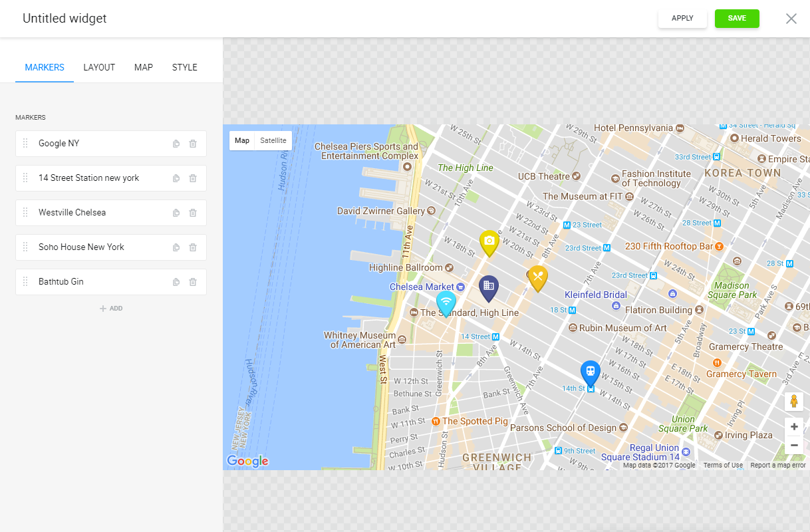This screenshot has width=810, height=532.
Task: Duplicate the 14 Street Station marker
Action: click(176, 178)
